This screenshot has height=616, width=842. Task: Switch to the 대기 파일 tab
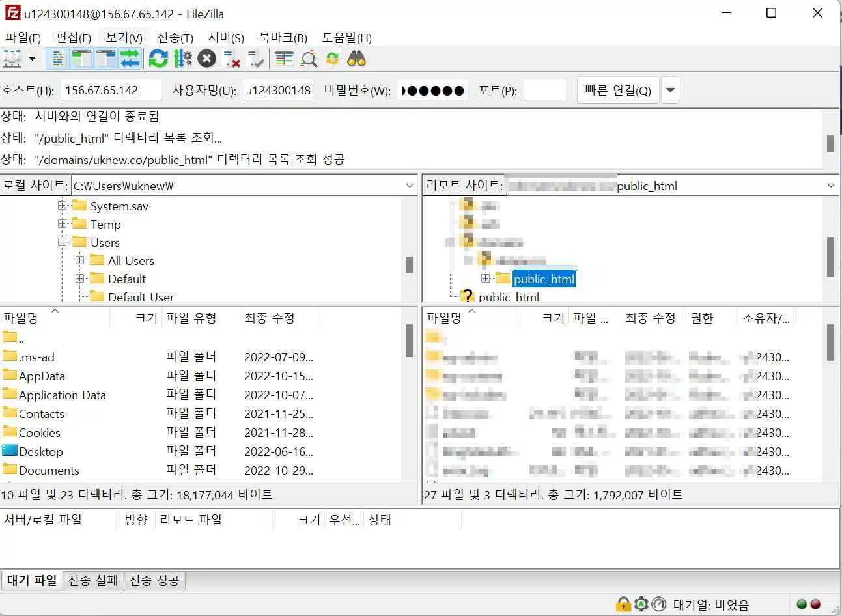[x=32, y=580]
